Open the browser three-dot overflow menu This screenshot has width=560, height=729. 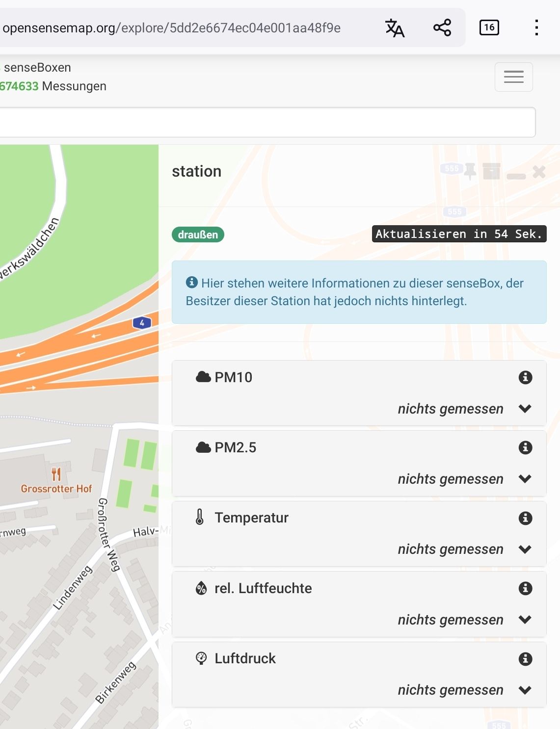[x=536, y=27]
